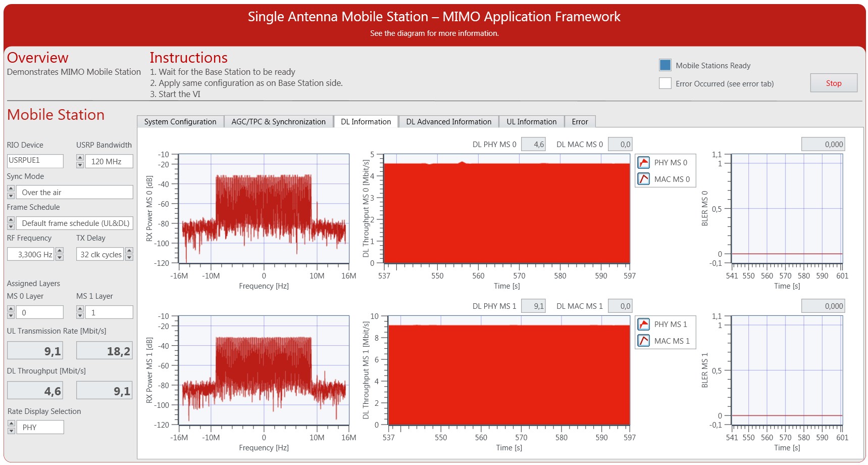Click the PHY MS 0 plot legend icon
This screenshot has width=868, height=465.
644,162
